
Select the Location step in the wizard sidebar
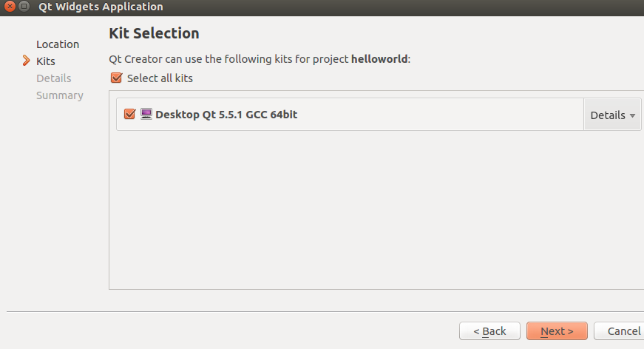pyautogui.click(x=58, y=44)
